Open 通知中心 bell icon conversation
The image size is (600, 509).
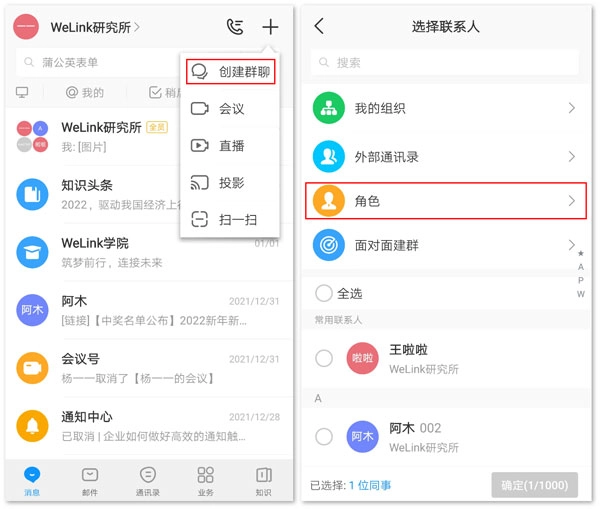click(x=33, y=426)
